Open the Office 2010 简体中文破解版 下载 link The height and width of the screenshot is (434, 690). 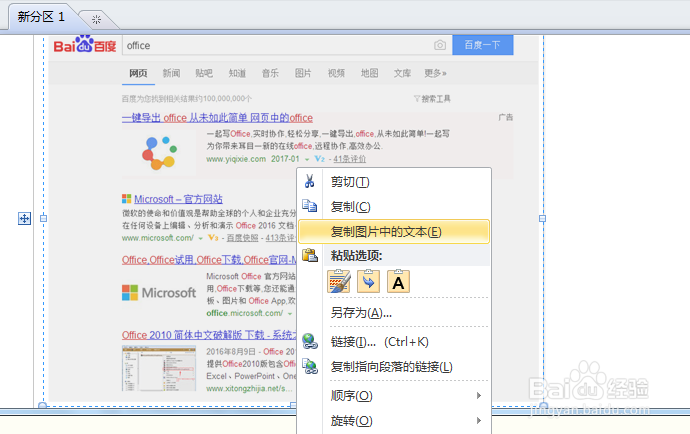(x=209, y=335)
